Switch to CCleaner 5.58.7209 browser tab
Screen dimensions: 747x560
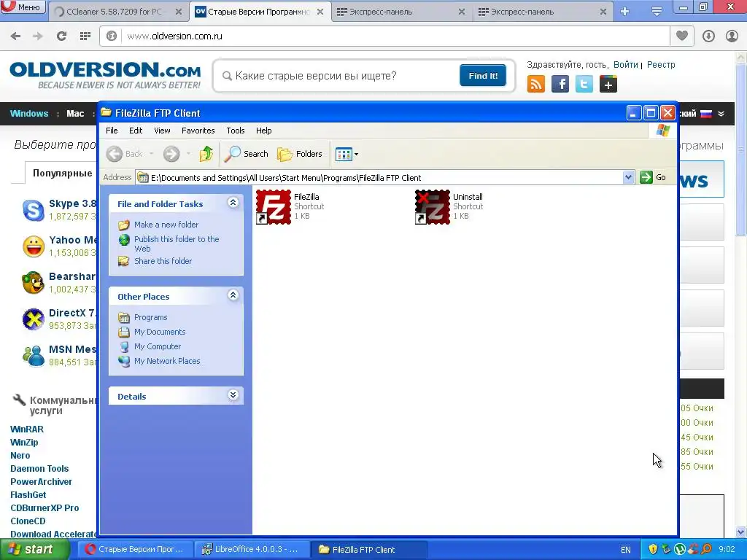(x=113, y=12)
